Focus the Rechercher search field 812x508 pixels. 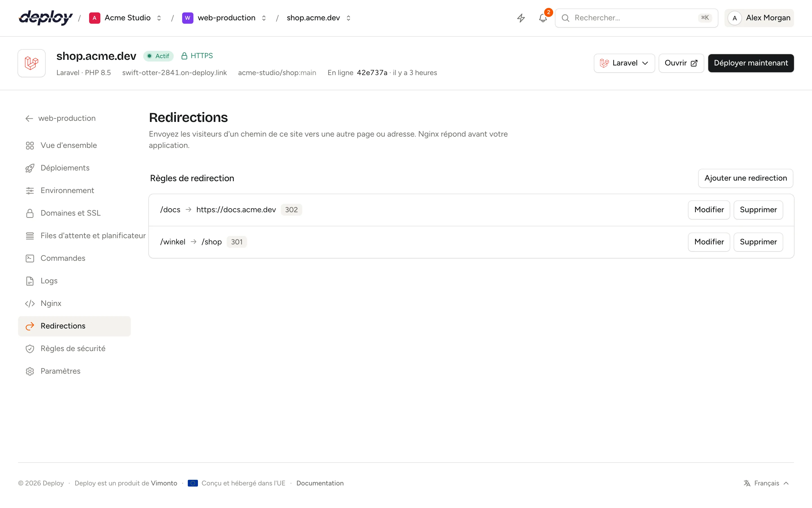click(x=636, y=18)
